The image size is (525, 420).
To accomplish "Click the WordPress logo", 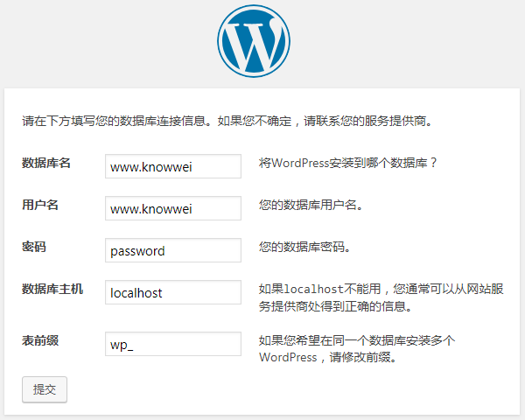I will pyautogui.click(x=254, y=41).
